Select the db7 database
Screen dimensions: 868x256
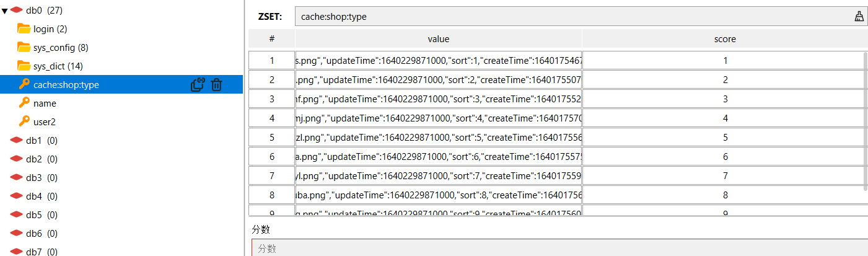(x=41, y=252)
